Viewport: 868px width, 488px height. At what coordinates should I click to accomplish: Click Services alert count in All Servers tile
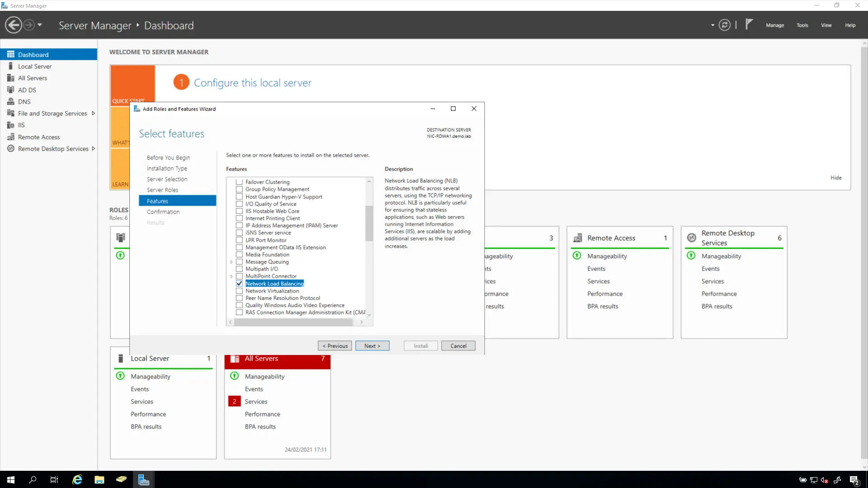point(234,401)
